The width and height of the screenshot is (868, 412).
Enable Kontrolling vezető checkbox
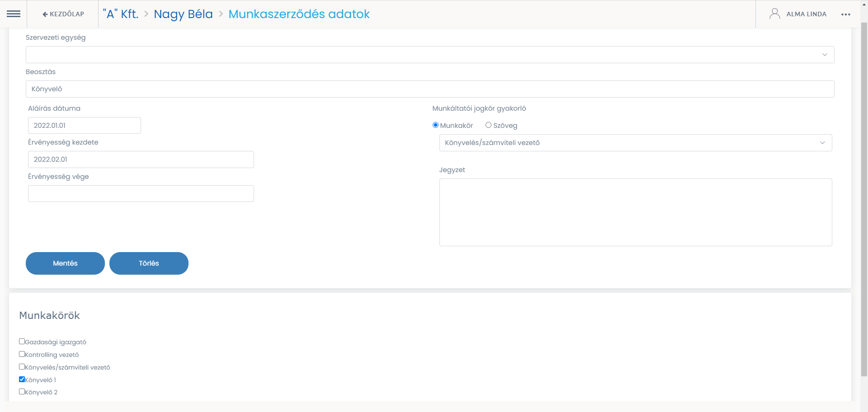point(22,354)
